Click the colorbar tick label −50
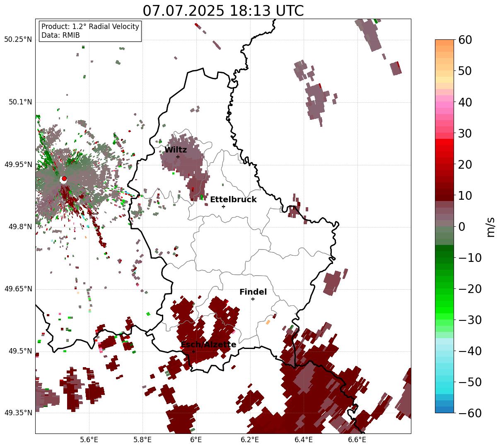The image size is (500, 448). pyautogui.click(x=470, y=382)
